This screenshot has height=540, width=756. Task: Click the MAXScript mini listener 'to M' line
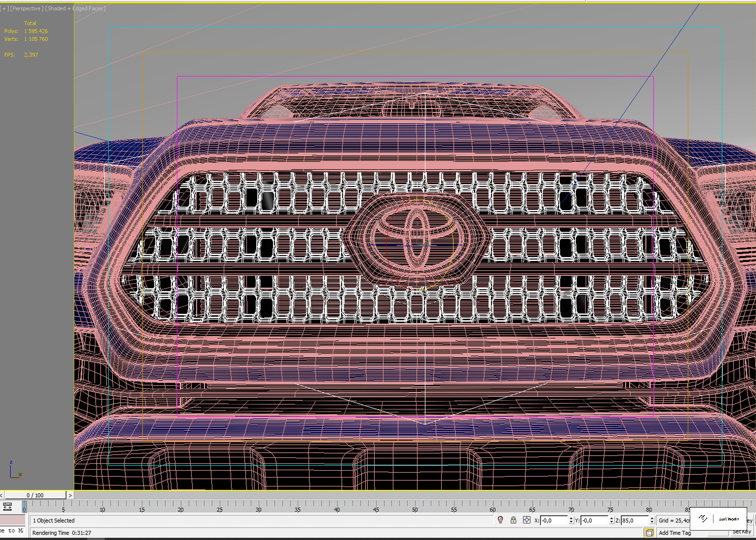tap(13, 530)
